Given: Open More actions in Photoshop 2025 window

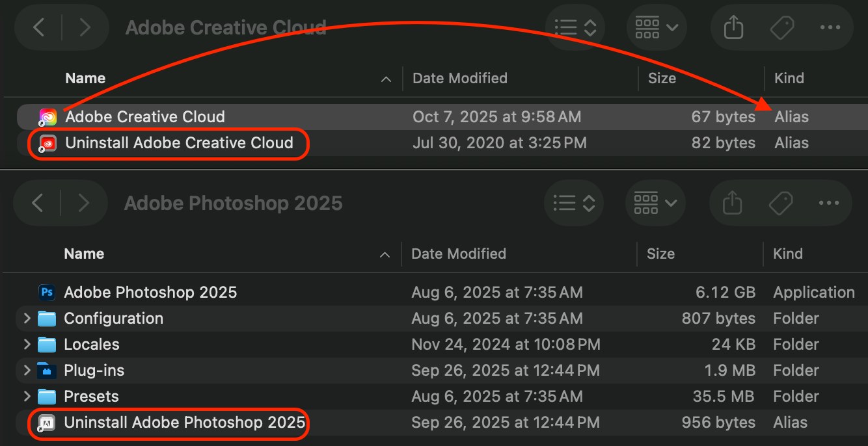Looking at the screenshot, I should [x=829, y=203].
